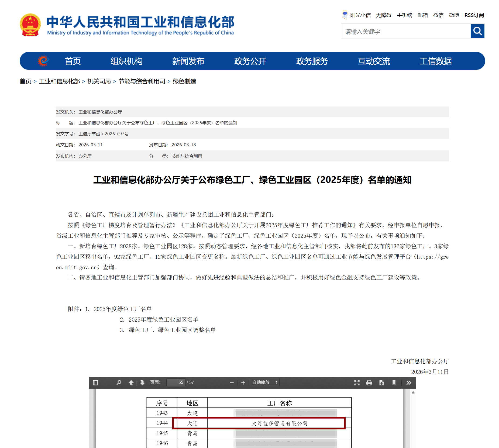The width and height of the screenshot is (499, 448).
Task: Open the 自动缩放 zoom dropdown
Action: coord(264,382)
